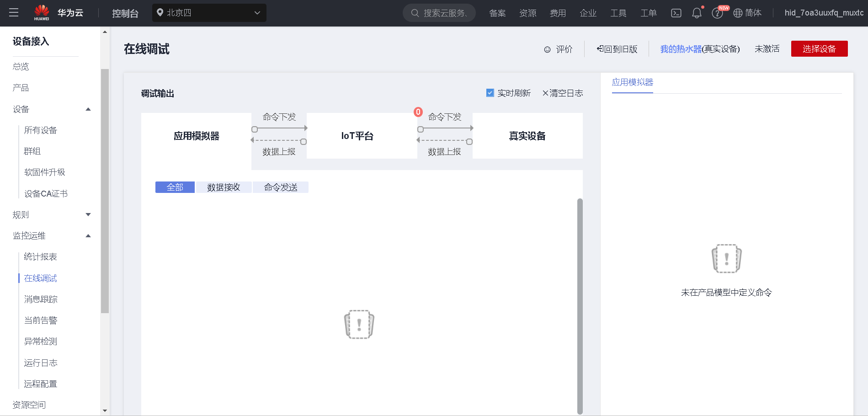The image size is (868, 416).
Task: Click the 未激活 device status text
Action: [x=767, y=49]
